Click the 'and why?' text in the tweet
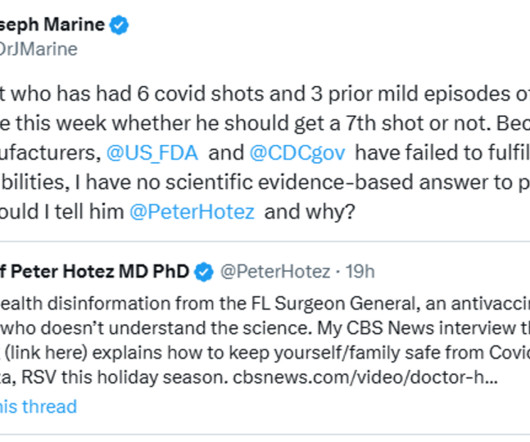This screenshot has height=442, width=530. pyautogui.click(x=310, y=212)
